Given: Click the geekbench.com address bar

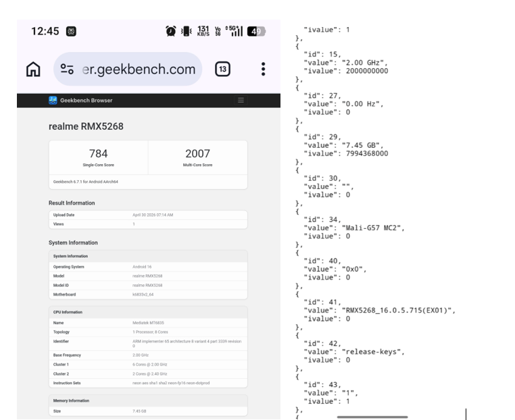Looking at the screenshot, I should pyautogui.click(x=139, y=70).
